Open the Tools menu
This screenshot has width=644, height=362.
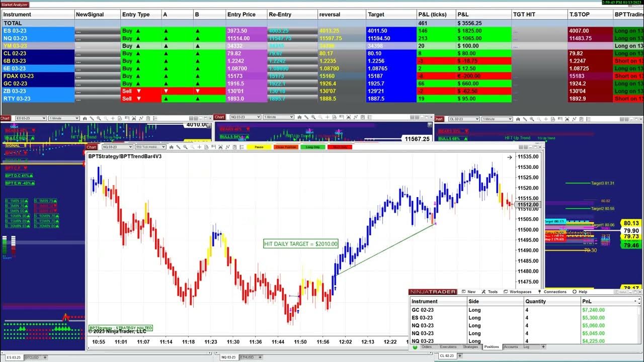pos(490,292)
